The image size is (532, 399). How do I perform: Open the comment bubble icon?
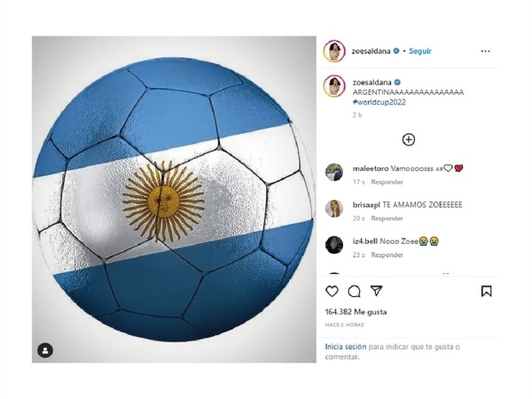354,292
